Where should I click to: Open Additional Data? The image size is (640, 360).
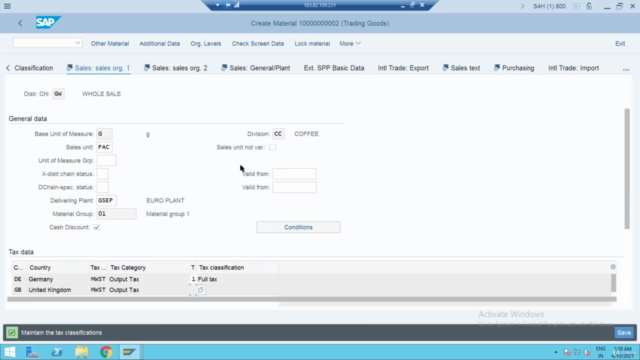(160, 44)
